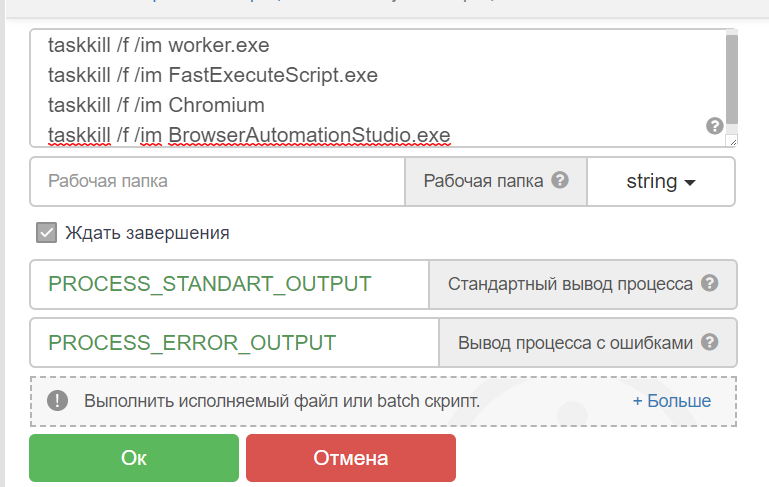Click help icon next to Рабочая папка label
The image size is (769, 487).
(x=560, y=180)
